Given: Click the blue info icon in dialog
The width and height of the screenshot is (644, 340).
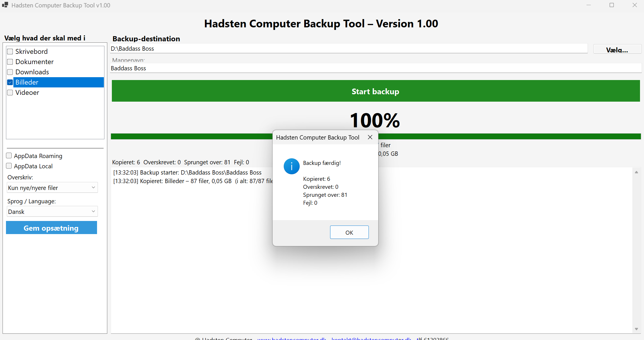Looking at the screenshot, I should tap(291, 166).
